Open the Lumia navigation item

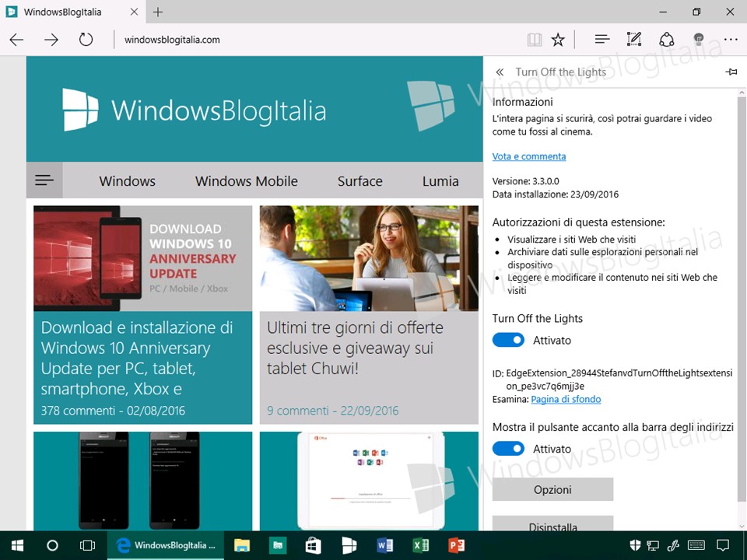[440, 181]
